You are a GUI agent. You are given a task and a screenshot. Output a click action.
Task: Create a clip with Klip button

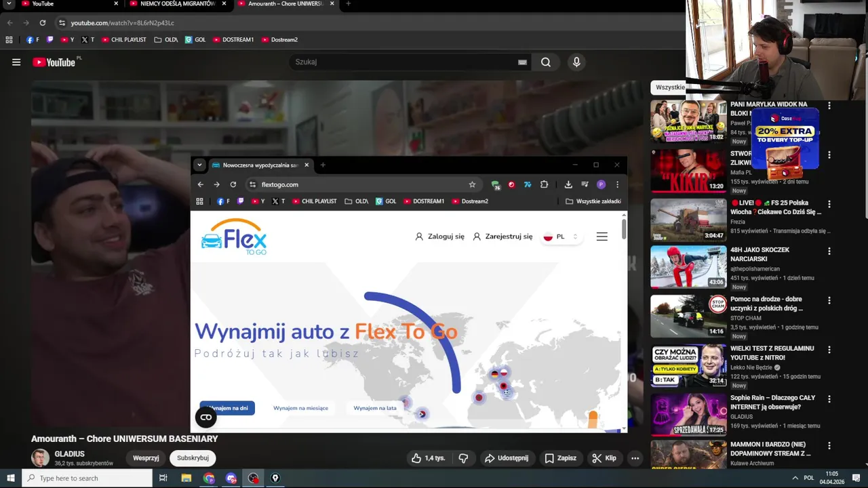click(x=604, y=458)
